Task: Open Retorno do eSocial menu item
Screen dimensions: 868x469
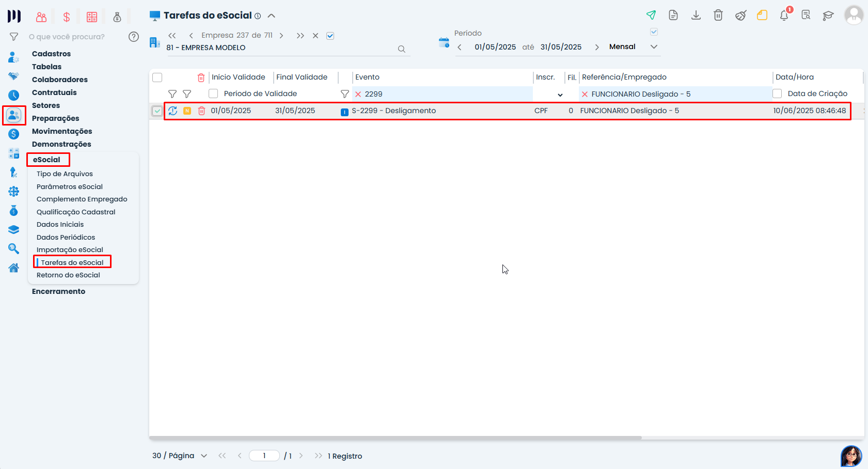Action: click(68, 275)
